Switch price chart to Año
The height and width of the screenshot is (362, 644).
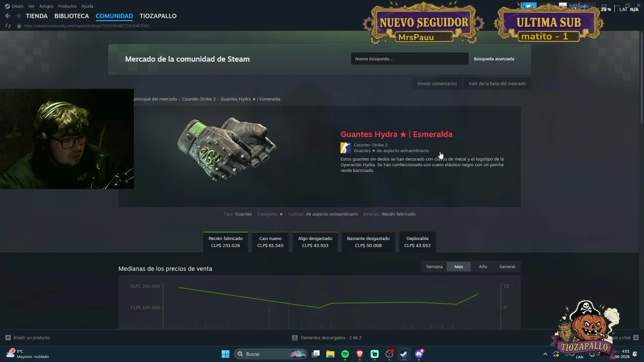[483, 266]
